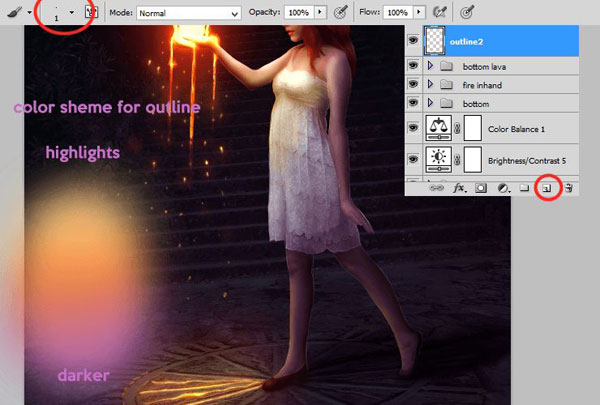Select the fire inhand folder icon
This screenshot has height=405, width=600.
click(x=446, y=85)
